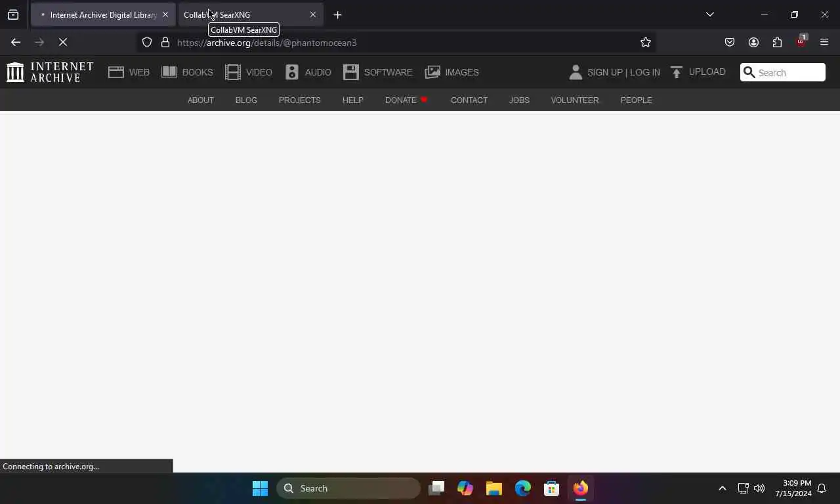Open the Extensions panel
The height and width of the screenshot is (504, 840).
pos(777,42)
